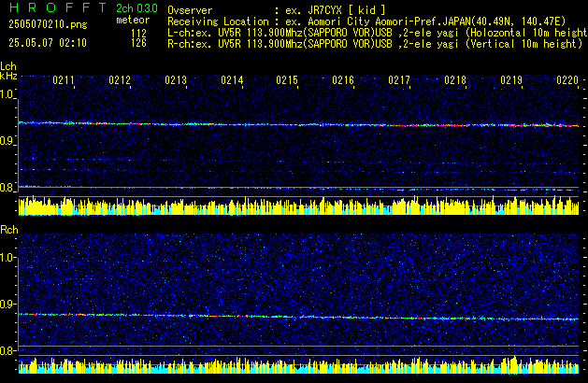
Task: Click the 'meteor' label
Action: (133, 20)
